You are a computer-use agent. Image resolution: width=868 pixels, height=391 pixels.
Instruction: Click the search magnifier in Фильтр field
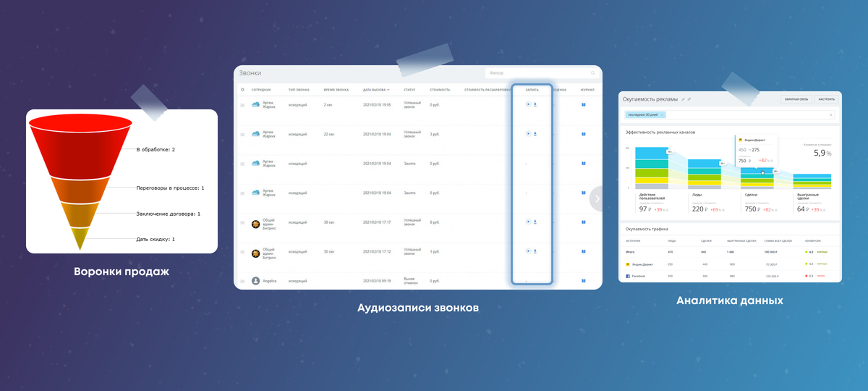[x=593, y=73]
